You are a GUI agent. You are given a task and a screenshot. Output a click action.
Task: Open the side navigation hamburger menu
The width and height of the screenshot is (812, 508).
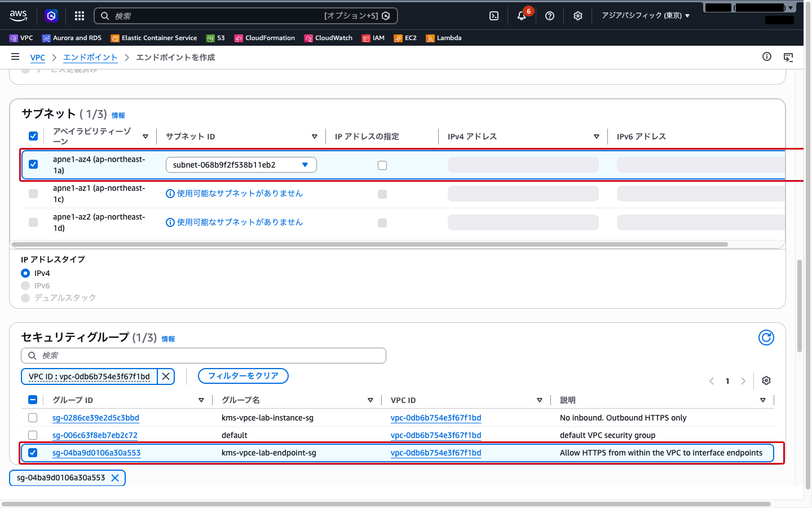pyautogui.click(x=15, y=56)
